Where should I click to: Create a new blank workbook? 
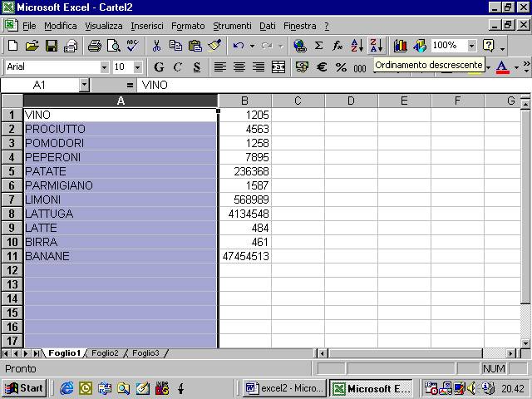[x=13, y=46]
